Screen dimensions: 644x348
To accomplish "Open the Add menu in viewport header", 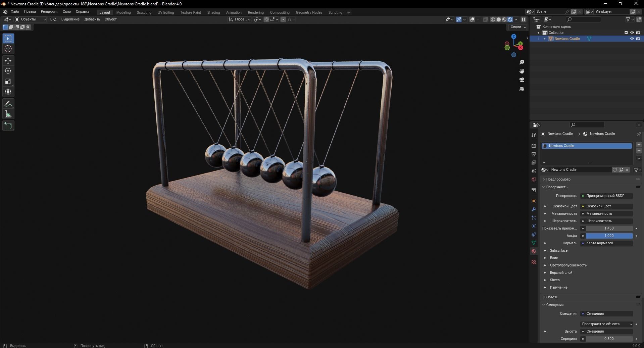I will click(x=92, y=19).
